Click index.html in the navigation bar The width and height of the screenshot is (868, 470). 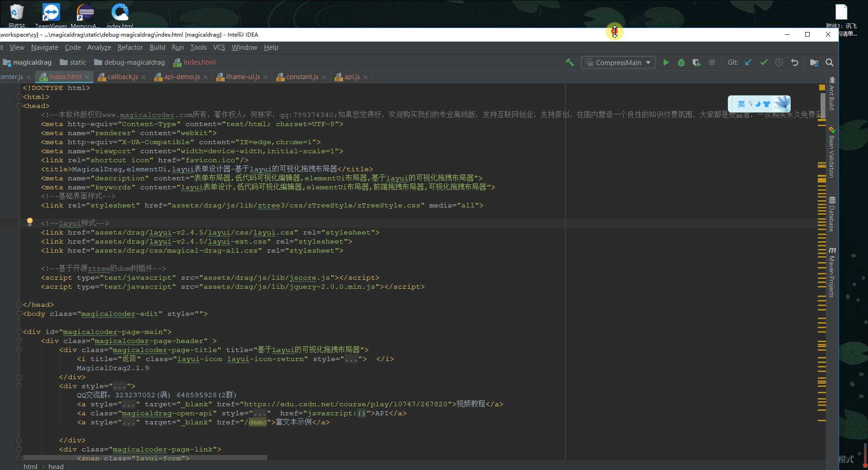(194, 62)
